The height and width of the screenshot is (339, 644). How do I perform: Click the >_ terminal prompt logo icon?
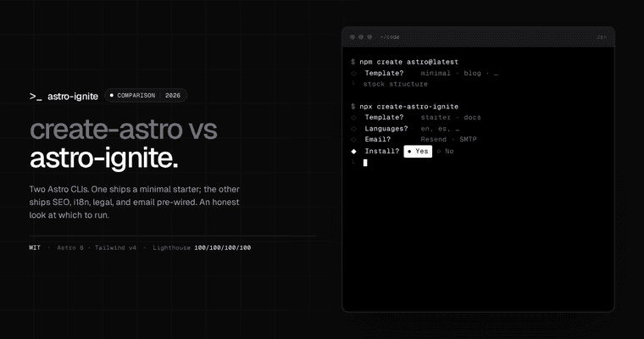coord(36,97)
